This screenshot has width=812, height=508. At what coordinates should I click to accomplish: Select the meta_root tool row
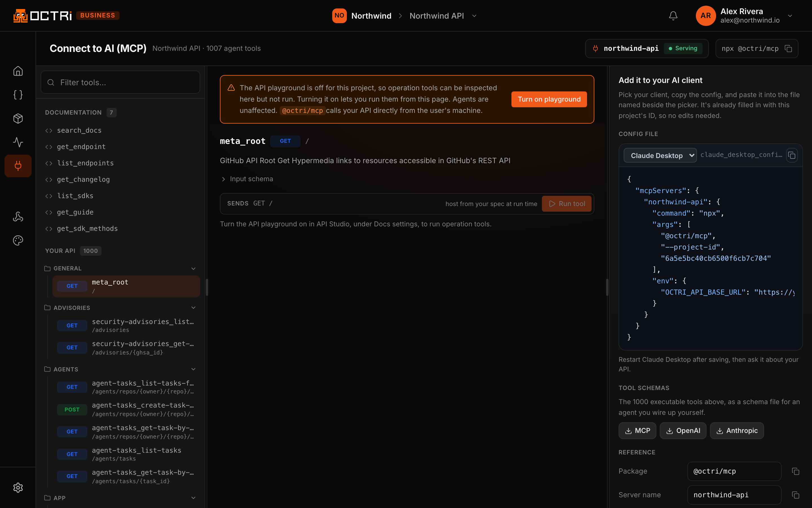(x=126, y=286)
